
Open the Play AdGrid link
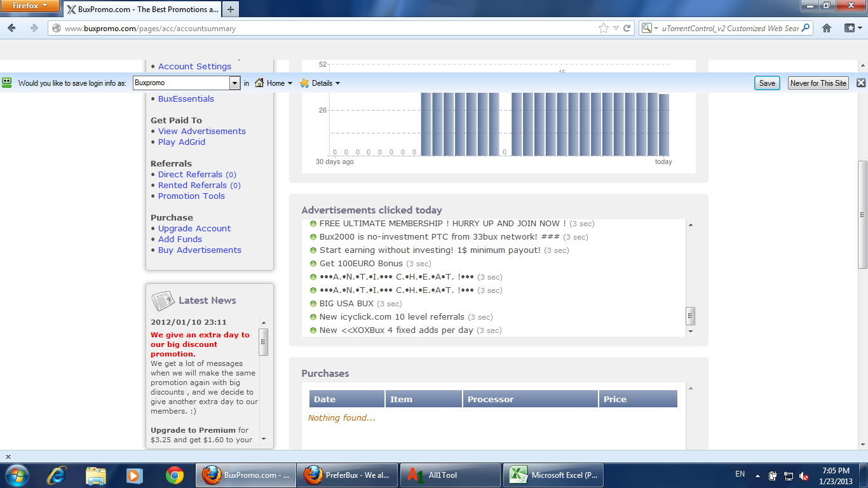182,142
